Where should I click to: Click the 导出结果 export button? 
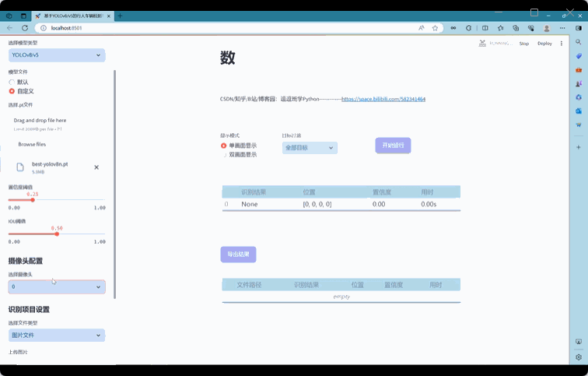click(x=238, y=255)
